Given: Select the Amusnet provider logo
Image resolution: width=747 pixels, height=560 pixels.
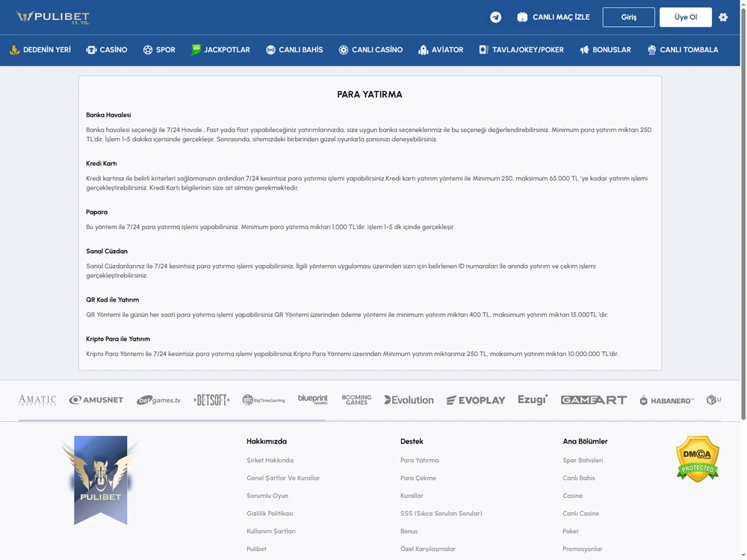Looking at the screenshot, I should coord(96,400).
